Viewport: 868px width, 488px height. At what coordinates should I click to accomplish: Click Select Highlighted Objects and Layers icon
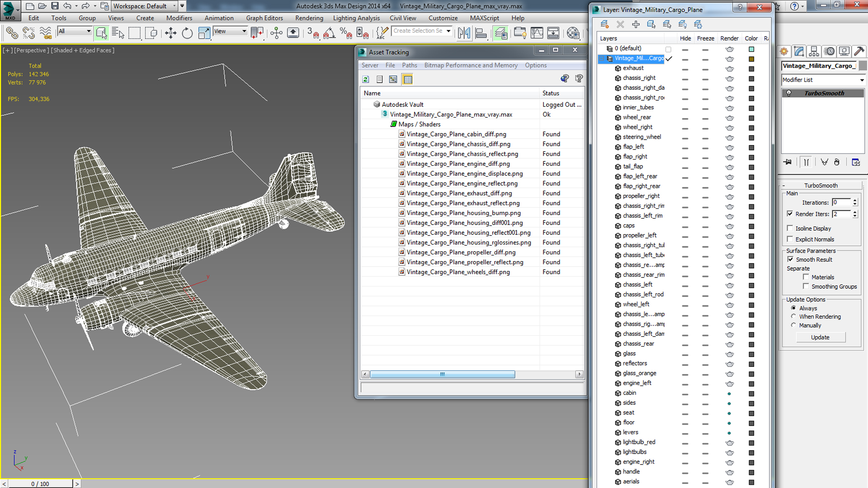click(x=651, y=24)
